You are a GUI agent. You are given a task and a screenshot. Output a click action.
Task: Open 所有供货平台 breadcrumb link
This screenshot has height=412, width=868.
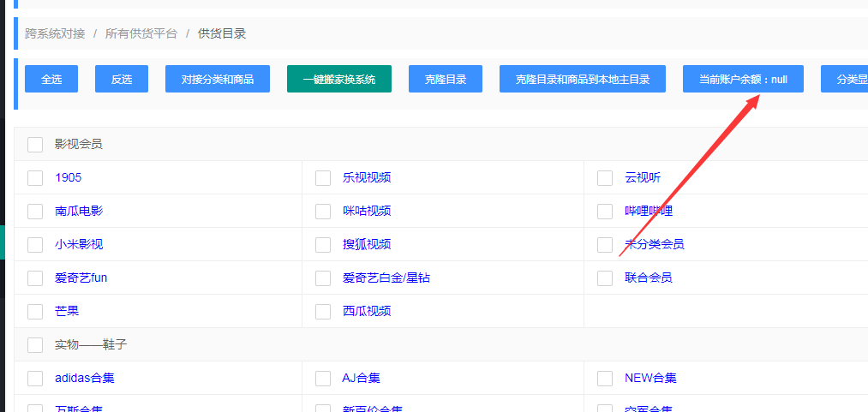tap(141, 33)
